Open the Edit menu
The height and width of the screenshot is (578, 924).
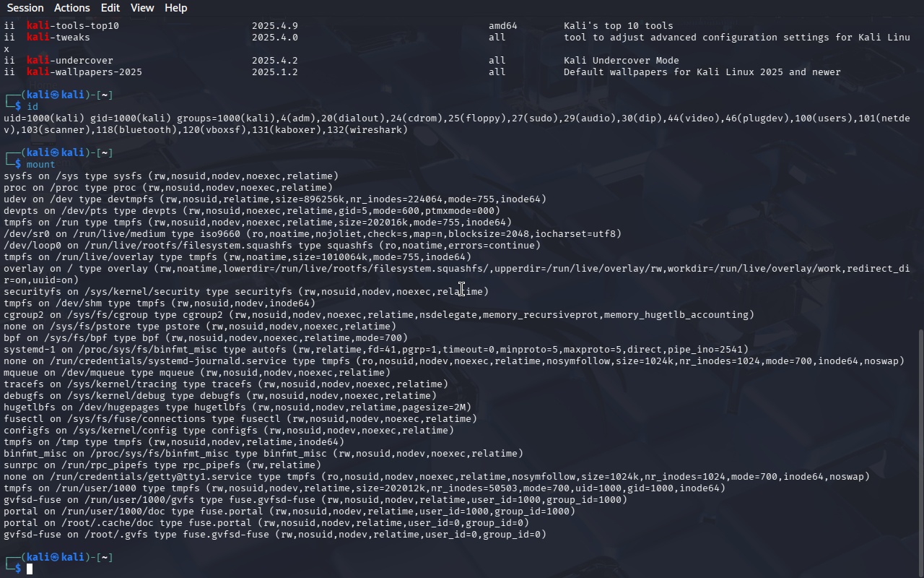pyautogui.click(x=110, y=8)
